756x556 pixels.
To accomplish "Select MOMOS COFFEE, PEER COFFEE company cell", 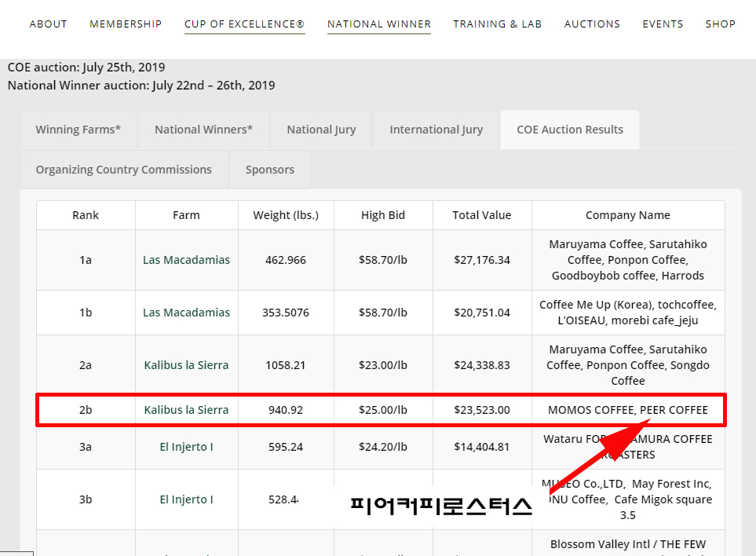I will tap(628, 410).
